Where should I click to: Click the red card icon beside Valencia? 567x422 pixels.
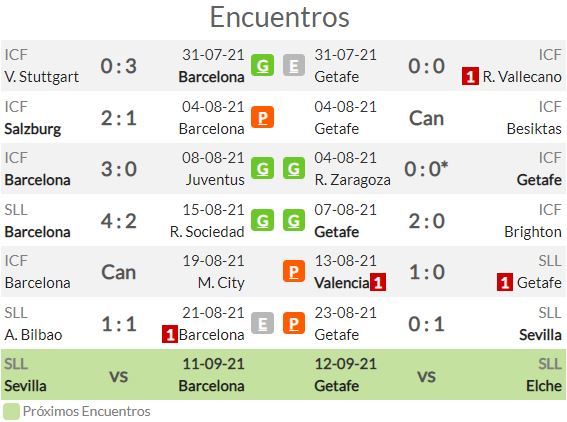(378, 282)
